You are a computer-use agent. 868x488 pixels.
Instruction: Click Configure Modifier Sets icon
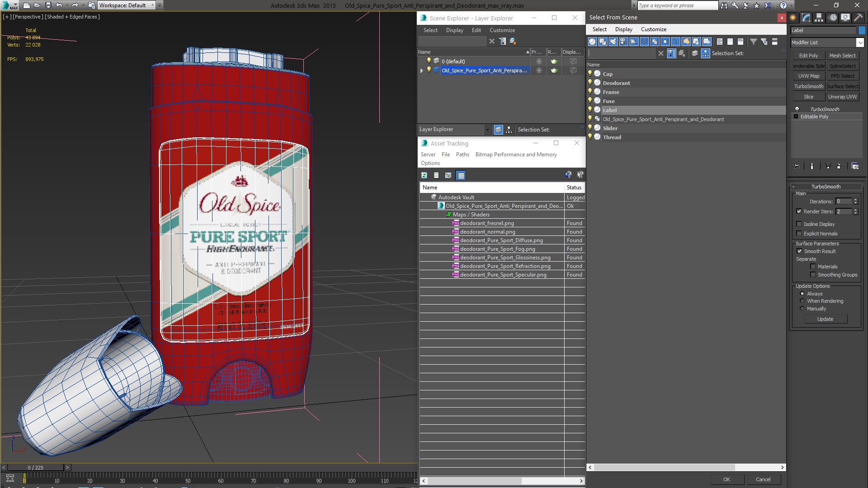[x=855, y=166]
